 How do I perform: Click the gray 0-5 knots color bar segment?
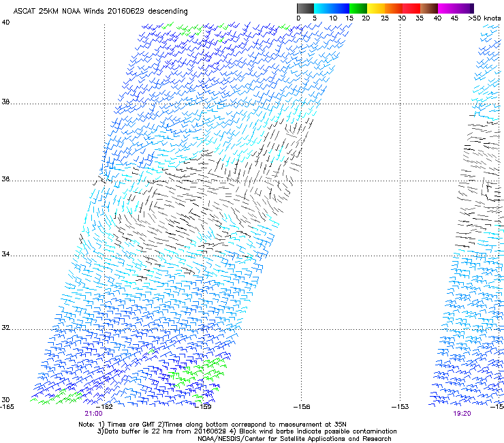click(x=305, y=8)
